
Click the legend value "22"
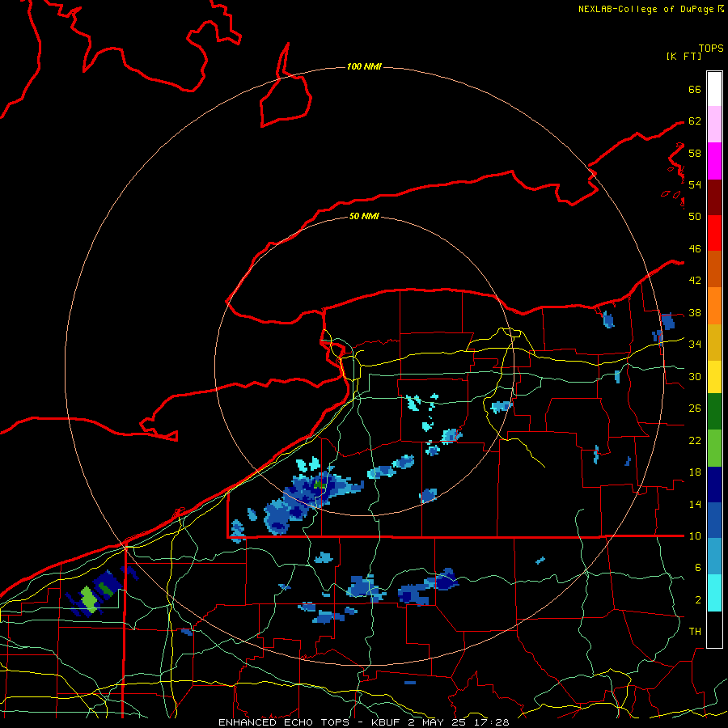tap(695, 440)
